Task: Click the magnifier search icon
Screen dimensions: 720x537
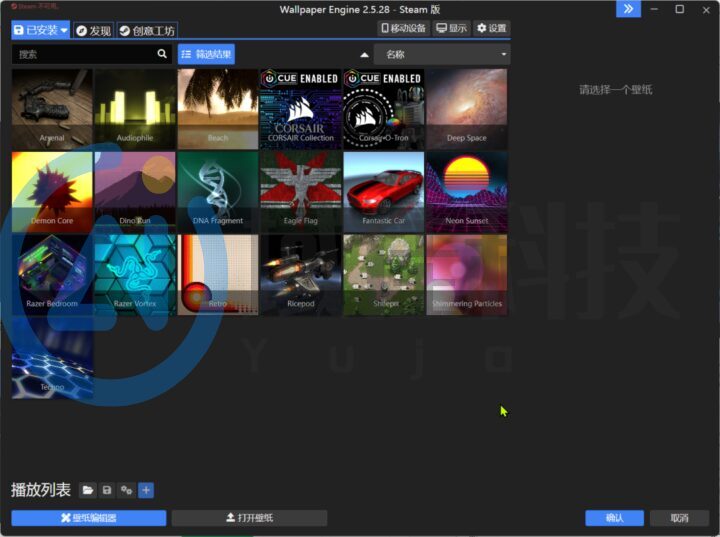Action: (x=162, y=54)
